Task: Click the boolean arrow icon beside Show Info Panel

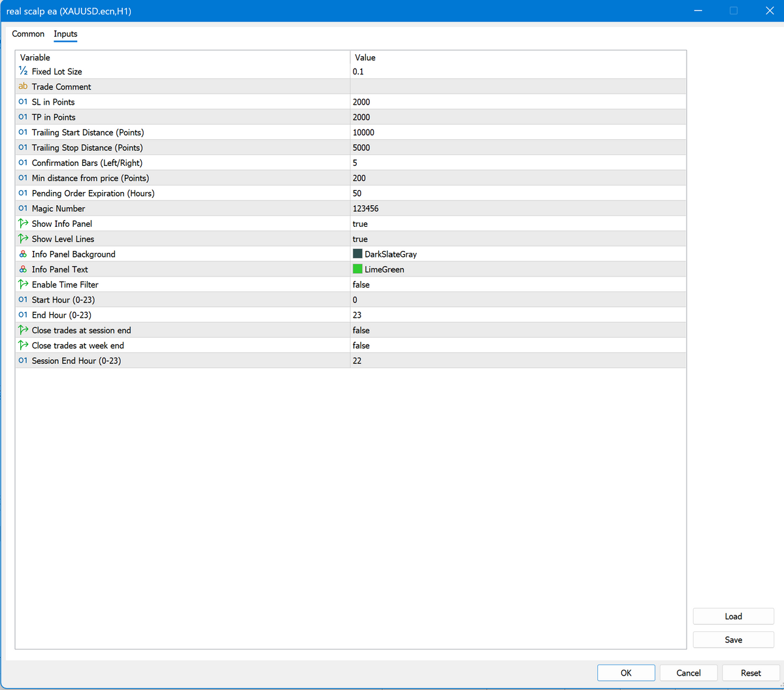Action: pyautogui.click(x=24, y=223)
